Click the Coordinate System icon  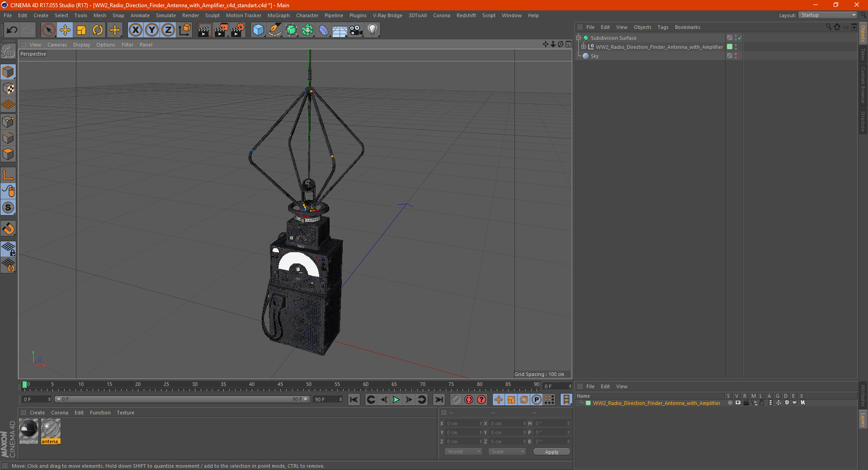pyautogui.click(x=184, y=30)
